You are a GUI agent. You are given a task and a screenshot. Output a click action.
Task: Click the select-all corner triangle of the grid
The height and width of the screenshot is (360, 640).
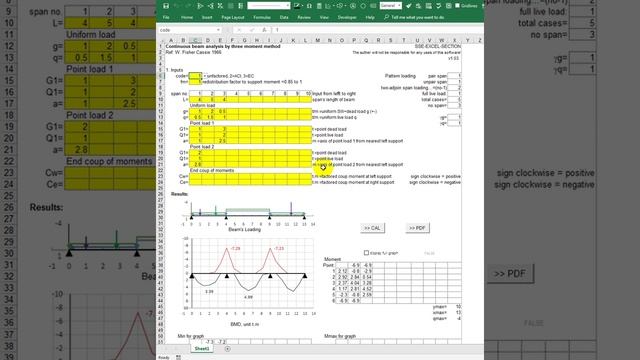coord(161,40)
